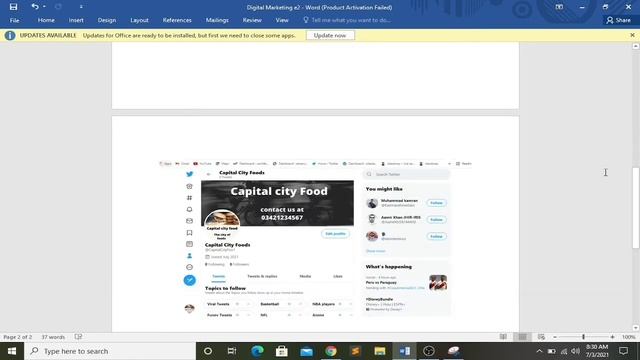The height and width of the screenshot is (360, 640).
Task: Click the zoom out minus button
Action: click(x=555, y=337)
